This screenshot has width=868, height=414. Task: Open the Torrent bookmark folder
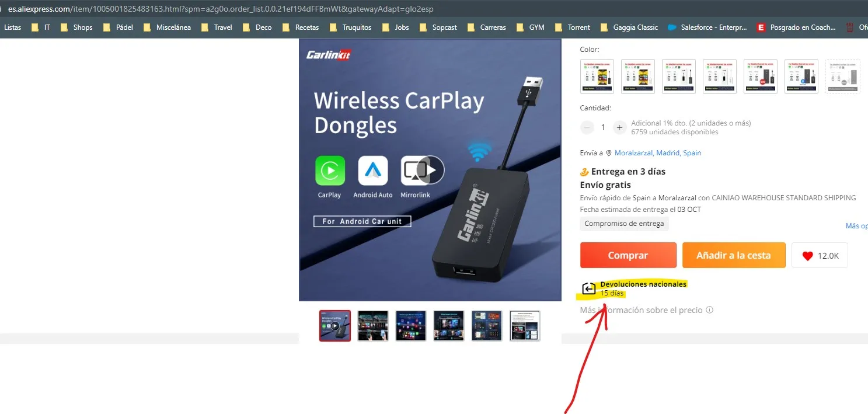click(572, 27)
